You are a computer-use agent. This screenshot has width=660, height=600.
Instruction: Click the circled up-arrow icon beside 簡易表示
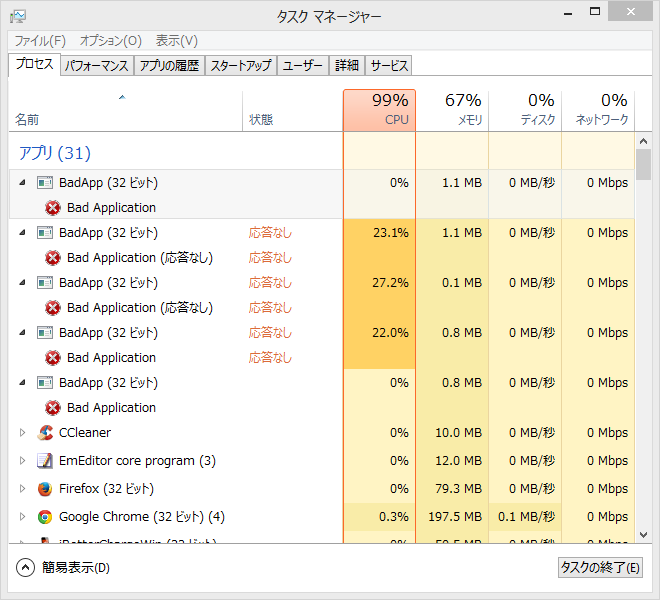click(25, 568)
